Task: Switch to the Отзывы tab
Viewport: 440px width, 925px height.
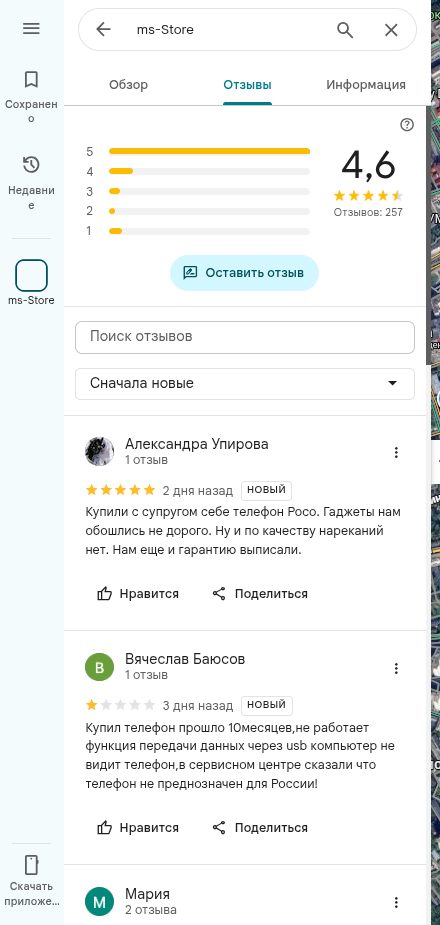Action: (x=247, y=85)
